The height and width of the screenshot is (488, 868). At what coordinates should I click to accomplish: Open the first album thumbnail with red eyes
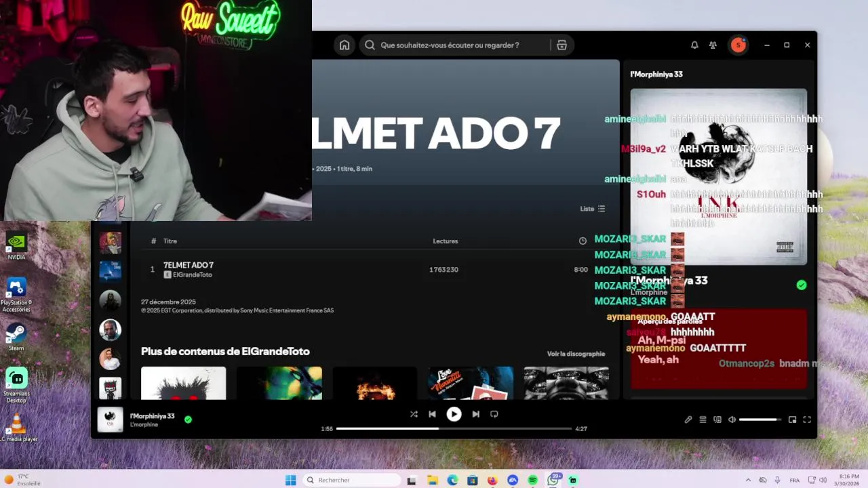pos(183,383)
